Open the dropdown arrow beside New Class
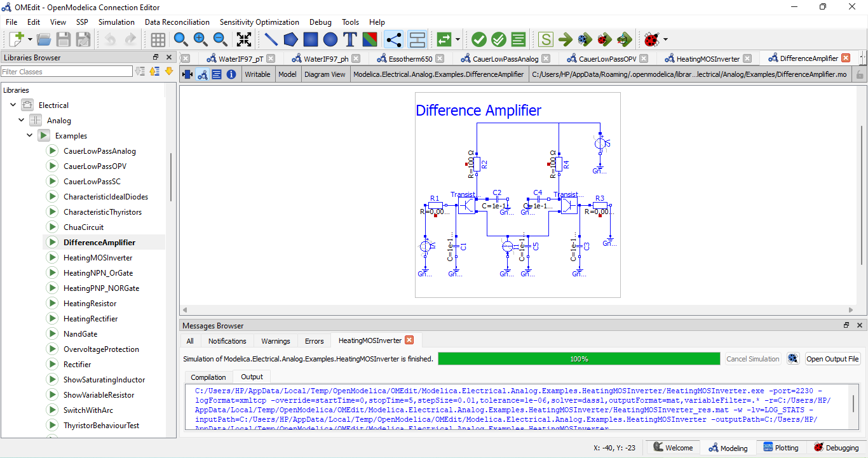The height and width of the screenshot is (458, 868). pyautogui.click(x=31, y=39)
